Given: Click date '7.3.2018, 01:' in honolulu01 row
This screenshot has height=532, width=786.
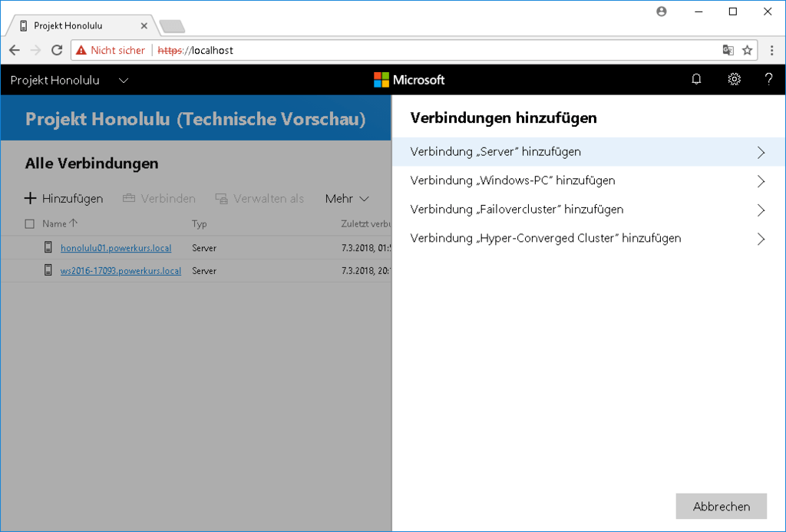Looking at the screenshot, I should 366,248.
